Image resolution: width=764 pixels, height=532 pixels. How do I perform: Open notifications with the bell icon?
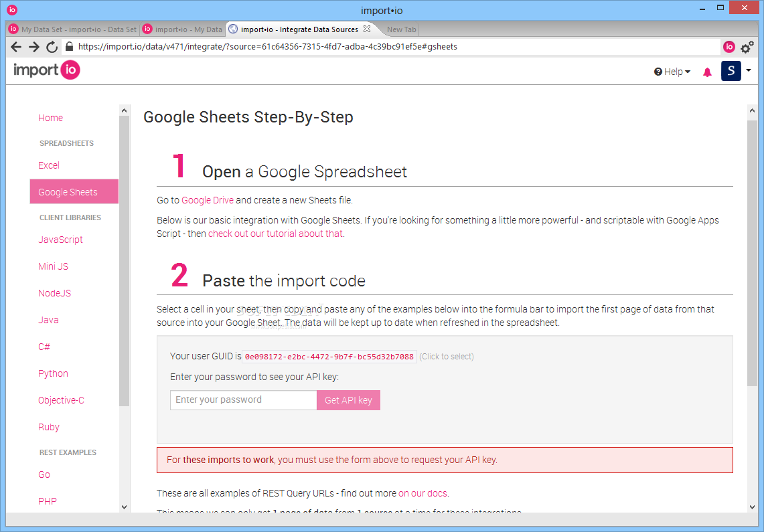click(x=707, y=72)
